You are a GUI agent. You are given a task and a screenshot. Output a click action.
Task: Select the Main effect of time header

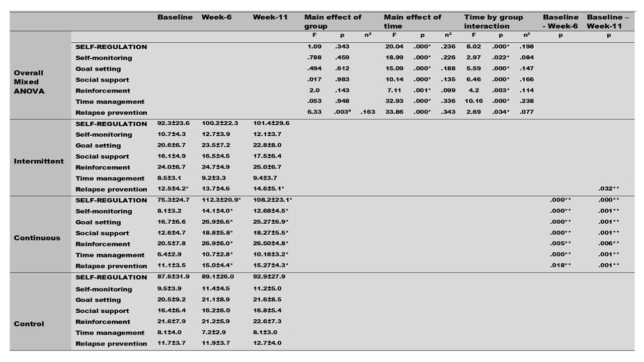[x=412, y=22]
